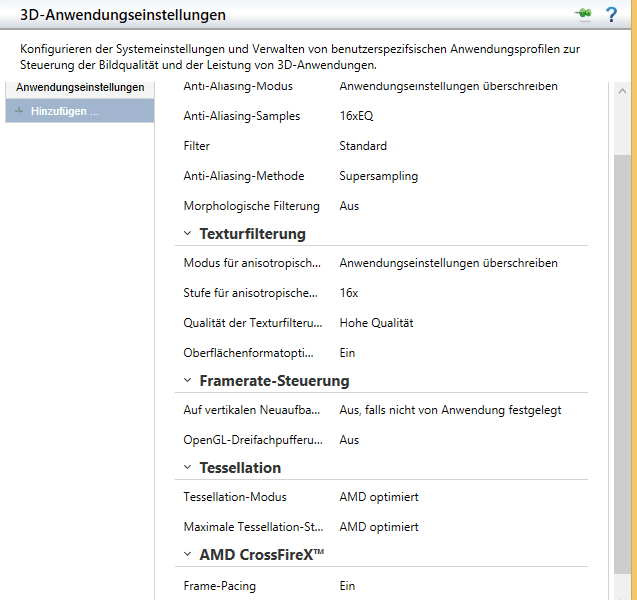Click the Stufe für anisotropische... label
The height and width of the screenshot is (600, 637).
click(x=250, y=293)
